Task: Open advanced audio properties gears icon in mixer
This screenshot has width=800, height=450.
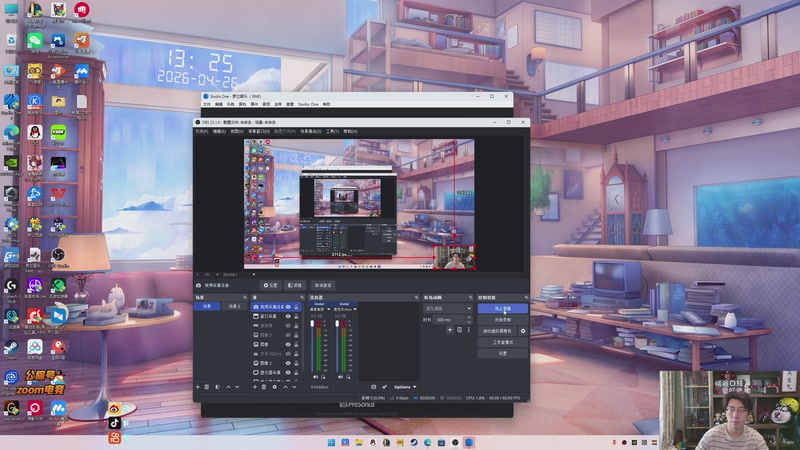Action: [x=384, y=387]
